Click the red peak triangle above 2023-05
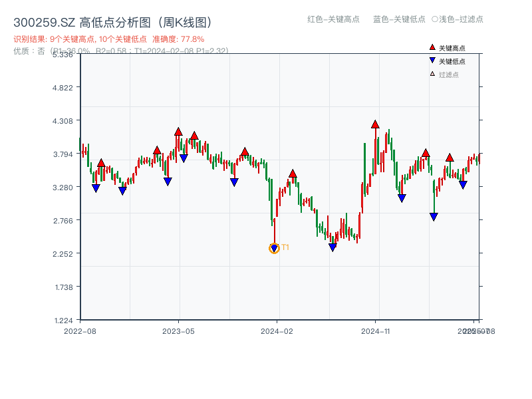Screen dimensions: 532x399 [178, 132]
